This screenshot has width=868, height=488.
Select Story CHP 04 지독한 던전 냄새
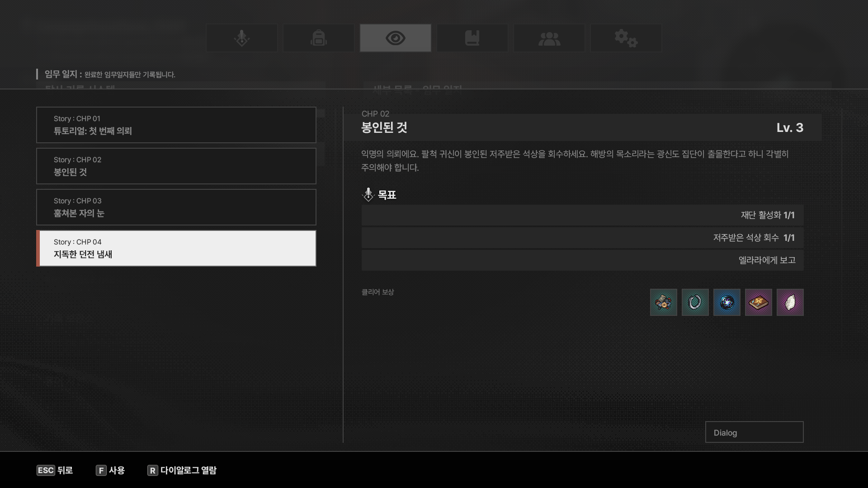176,249
